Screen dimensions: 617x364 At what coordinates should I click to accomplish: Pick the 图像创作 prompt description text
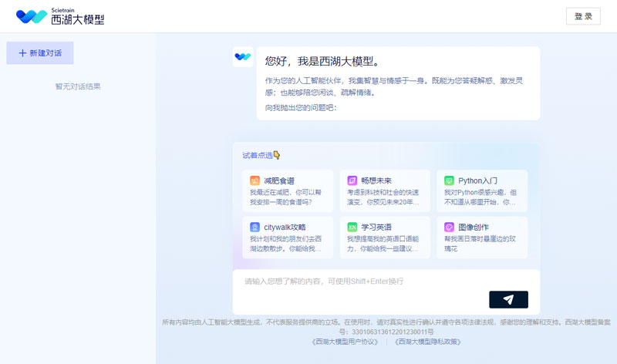[x=480, y=244]
